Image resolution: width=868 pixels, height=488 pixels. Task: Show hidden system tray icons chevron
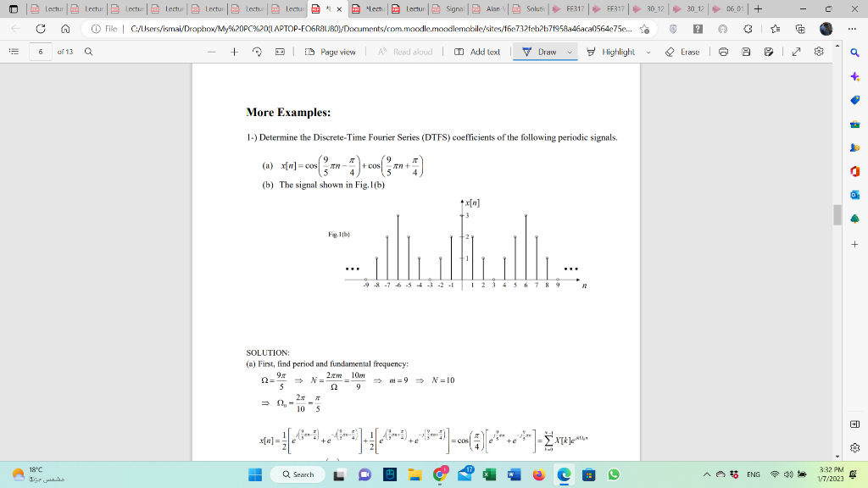tap(707, 474)
